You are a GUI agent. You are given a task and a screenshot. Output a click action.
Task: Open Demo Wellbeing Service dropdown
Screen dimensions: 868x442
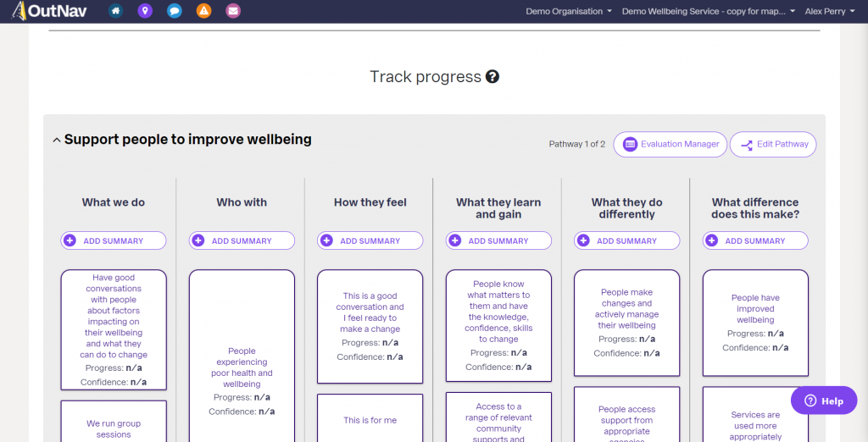pyautogui.click(x=708, y=12)
